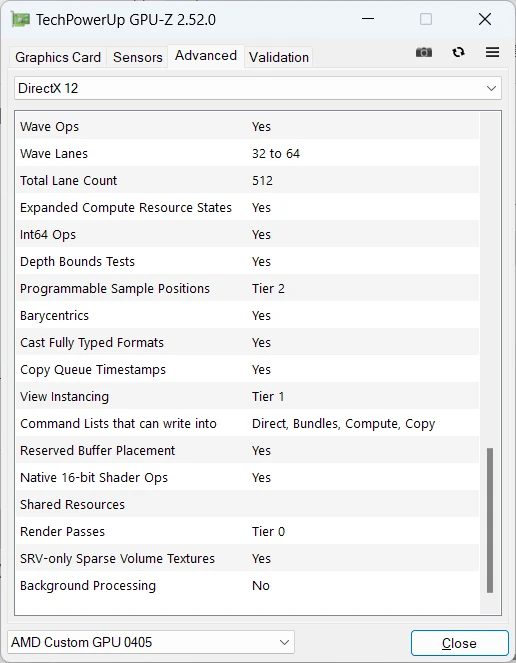
Task: Select Cast Fully Typed Formats row
Action: point(247,342)
